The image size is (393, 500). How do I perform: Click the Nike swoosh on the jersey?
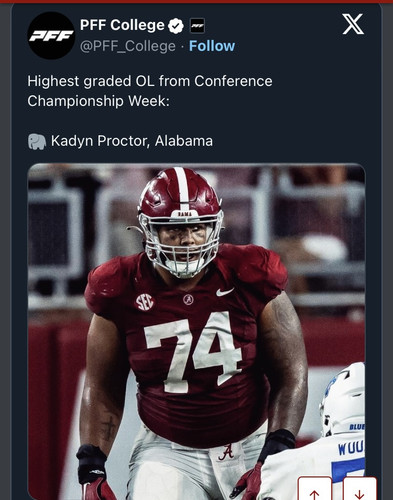click(x=225, y=292)
